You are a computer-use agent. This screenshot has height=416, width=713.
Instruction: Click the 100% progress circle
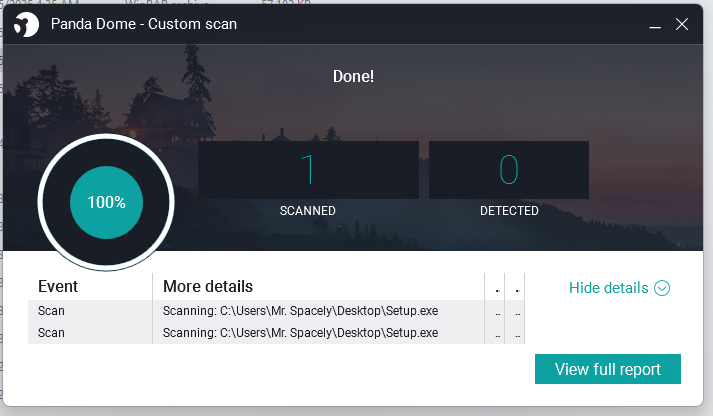pos(106,202)
